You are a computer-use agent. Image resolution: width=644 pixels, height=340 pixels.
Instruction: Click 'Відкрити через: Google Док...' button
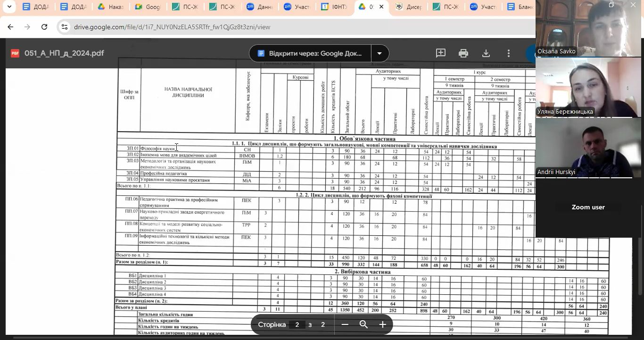tap(310, 53)
